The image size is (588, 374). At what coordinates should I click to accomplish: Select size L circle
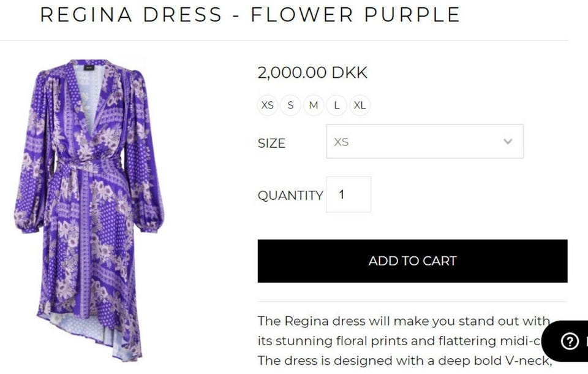coord(336,105)
